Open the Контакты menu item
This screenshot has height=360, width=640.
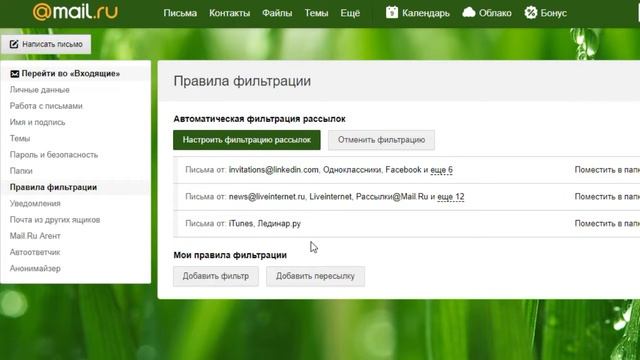229,13
